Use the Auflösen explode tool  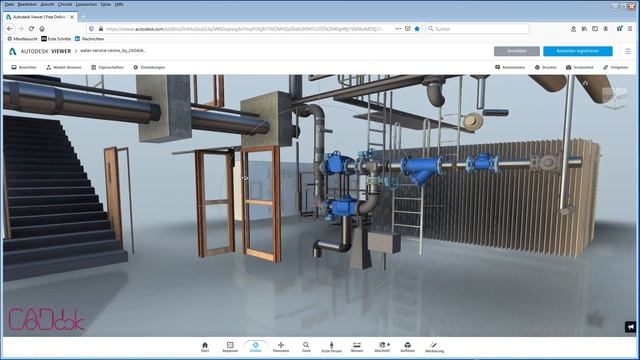tap(408, 347)
